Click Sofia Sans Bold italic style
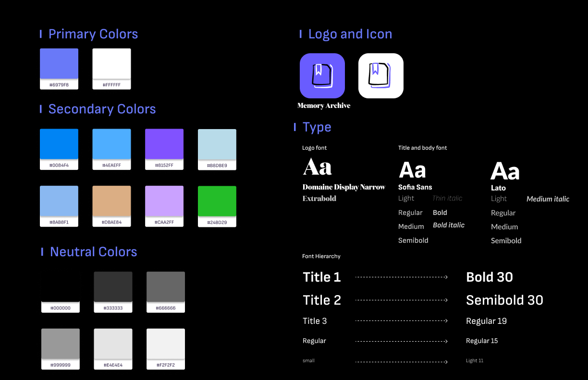 [x=449, y=225]
